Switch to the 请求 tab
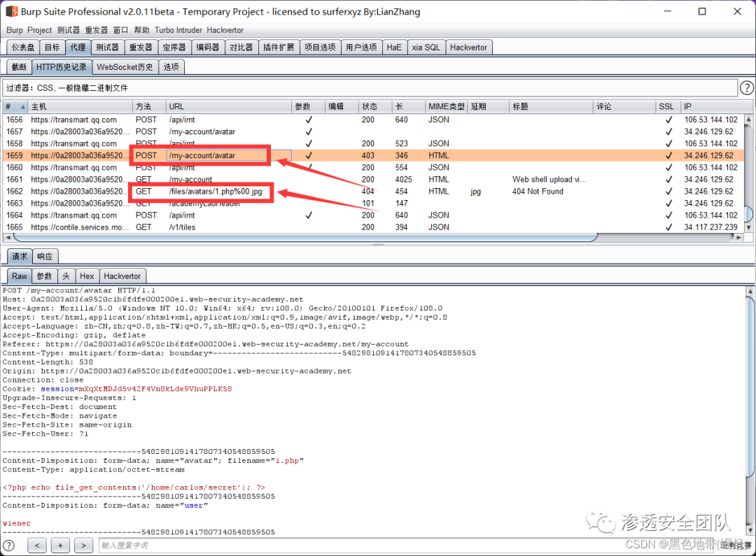 20,256
